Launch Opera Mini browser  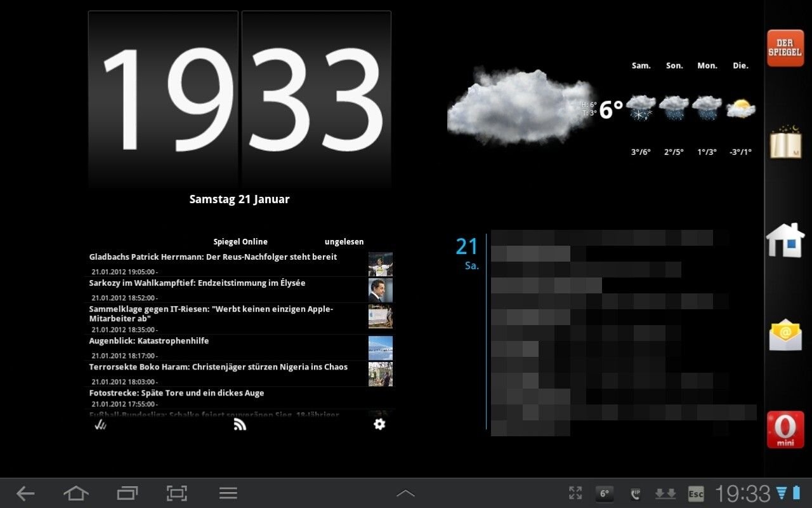[x=785, y=430]
